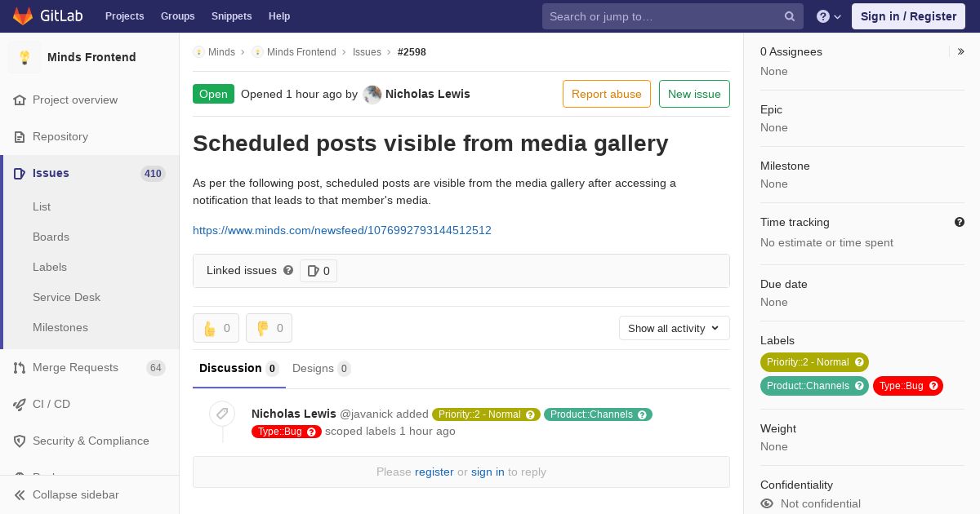
Task: Click the thumbs up reaction icon
Action: tap(210, 328)
